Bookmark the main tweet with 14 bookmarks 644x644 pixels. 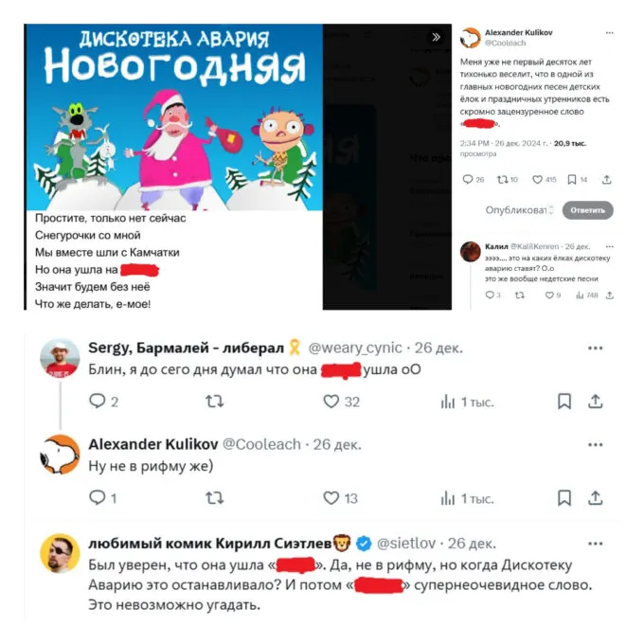coord(577,180)
